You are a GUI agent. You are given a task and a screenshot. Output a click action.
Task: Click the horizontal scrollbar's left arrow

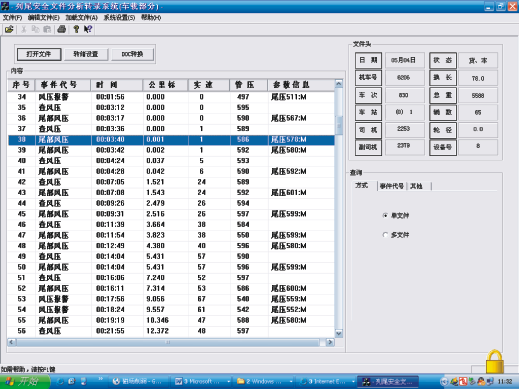[12, 342]
